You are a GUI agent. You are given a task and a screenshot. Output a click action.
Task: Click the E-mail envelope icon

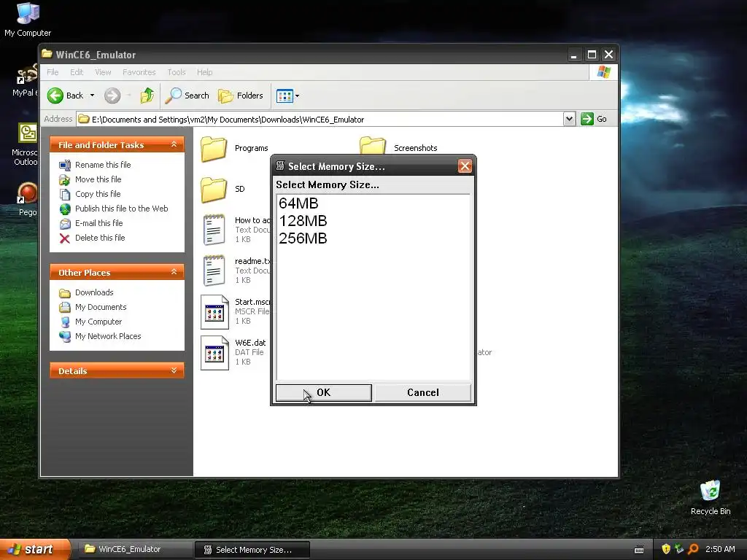point(65,223)
